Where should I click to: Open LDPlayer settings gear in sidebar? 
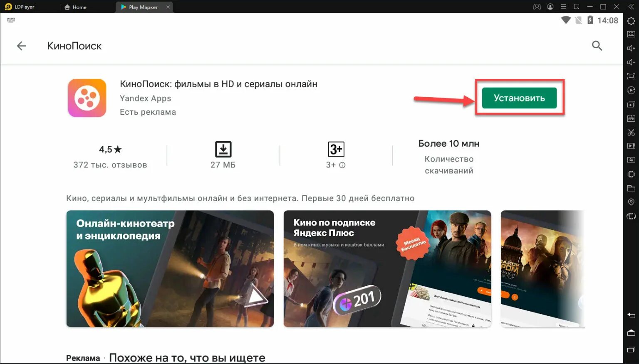coord(631,21)
